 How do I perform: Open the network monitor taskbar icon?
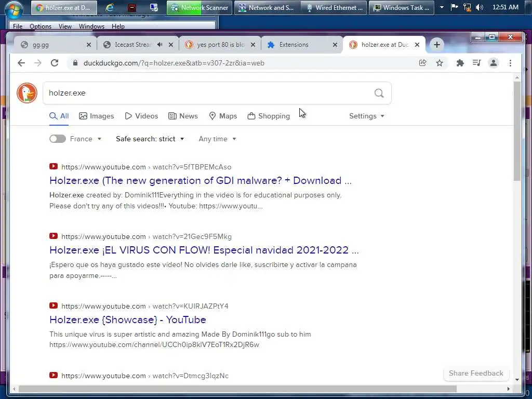click(154, 7)
